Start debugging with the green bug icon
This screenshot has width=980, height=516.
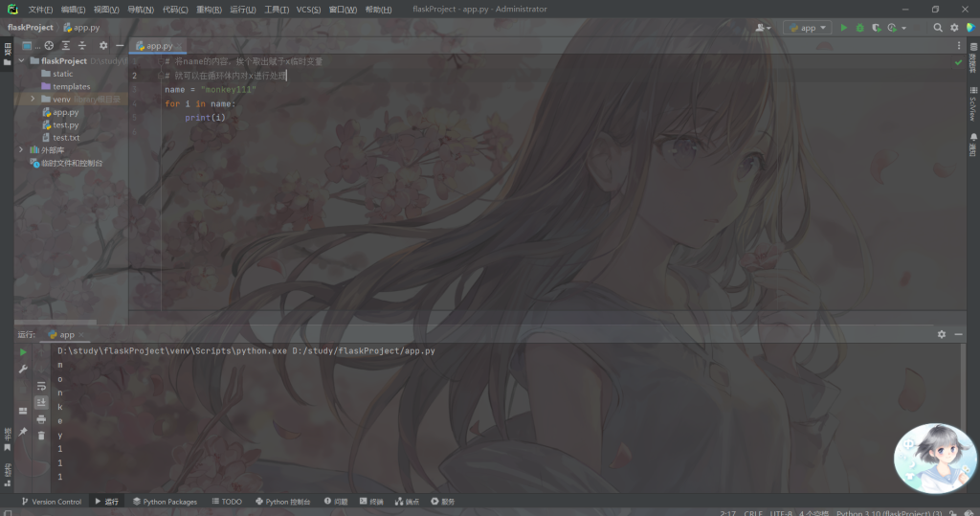pyautogui.click(x=859, y=28)
